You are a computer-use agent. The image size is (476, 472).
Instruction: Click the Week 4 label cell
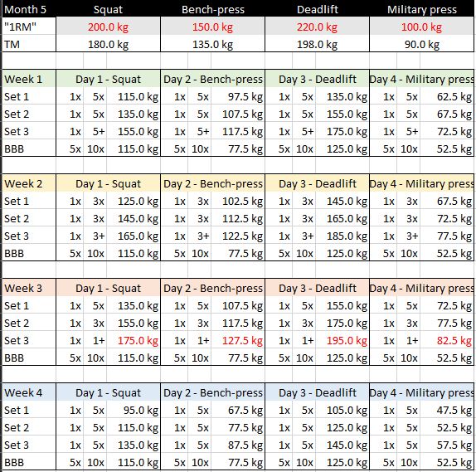tap(29, 392)
